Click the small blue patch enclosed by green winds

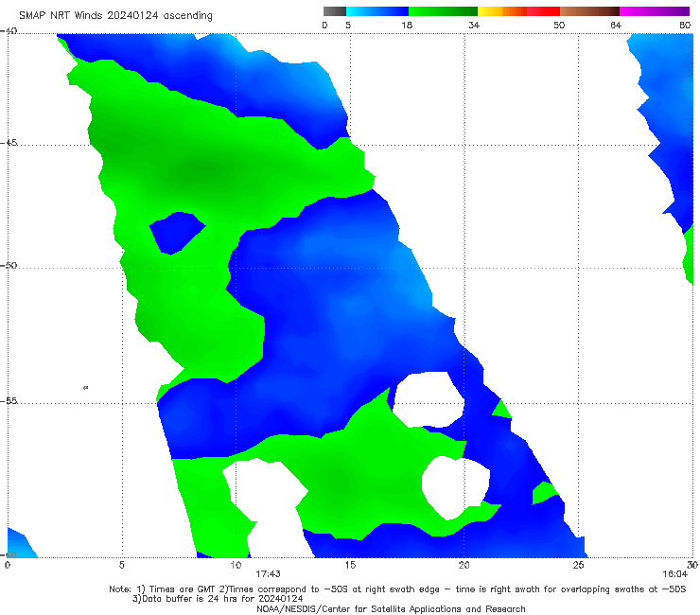pyautogui.click(x=177, y=233)
